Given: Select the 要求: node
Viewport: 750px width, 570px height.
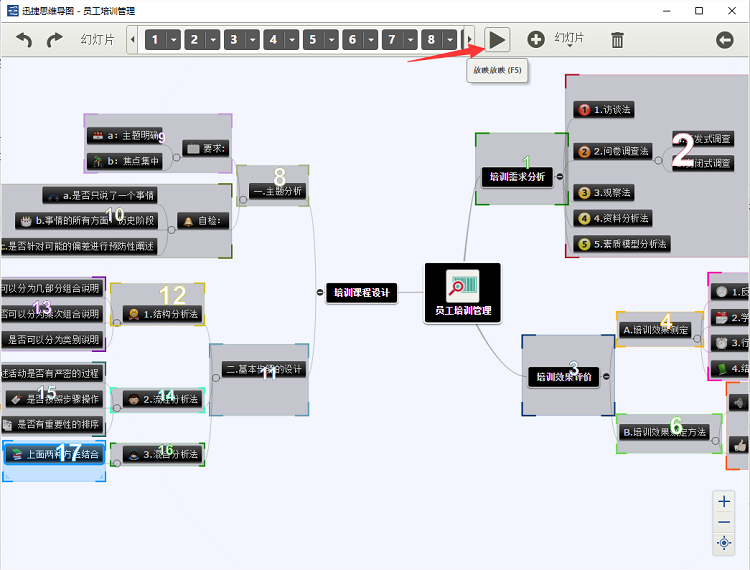Looking at the screenshot, I should [206, 148].
